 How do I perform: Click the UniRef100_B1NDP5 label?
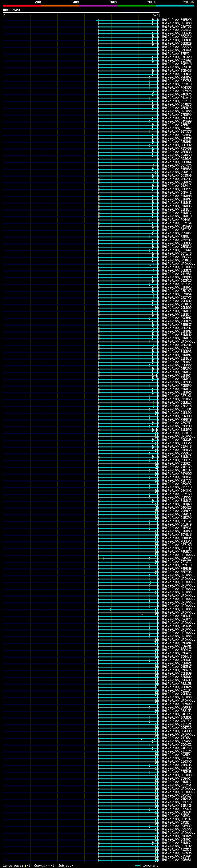coord(176,430)
